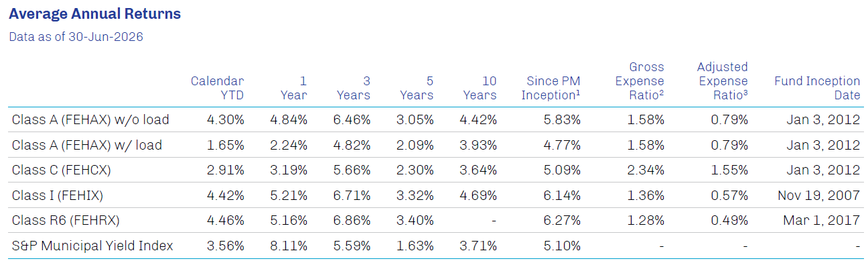The width and height of the screenshot is (868, 261).
Task: Select the 5 Years column header
Action: coord(417,88)
